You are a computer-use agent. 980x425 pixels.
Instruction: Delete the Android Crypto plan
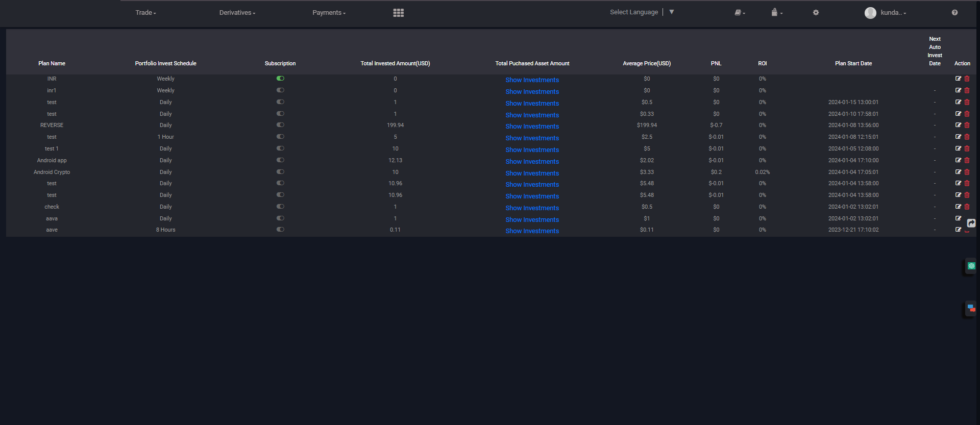(x=967, y=172)
